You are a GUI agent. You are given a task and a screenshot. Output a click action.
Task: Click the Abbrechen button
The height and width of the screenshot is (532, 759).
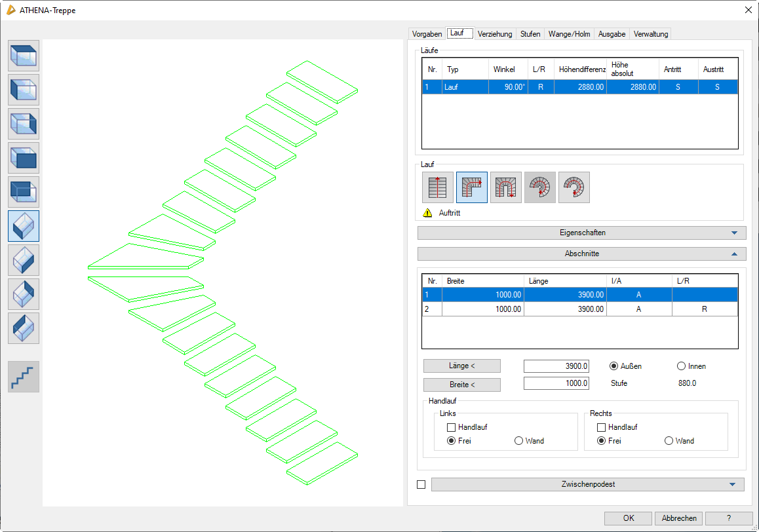pyautogui.click(x=679, y=518)
